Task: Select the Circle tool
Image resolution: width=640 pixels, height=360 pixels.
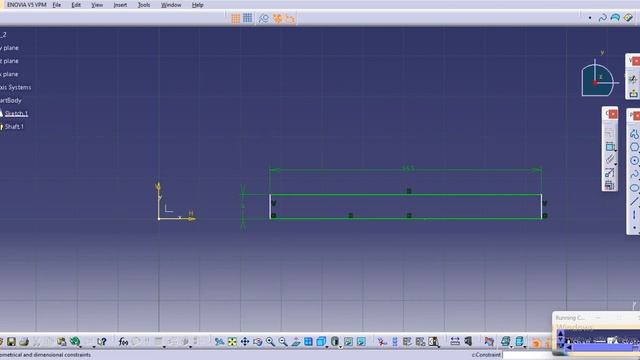Action: [x=634, y=160]
